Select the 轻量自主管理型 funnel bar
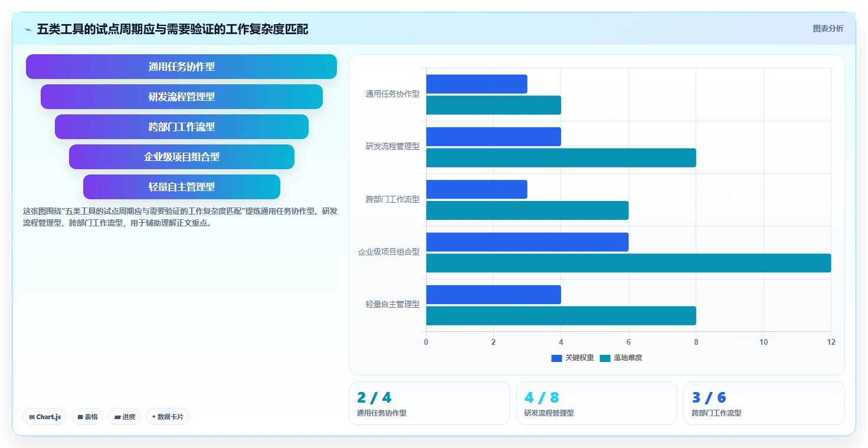This screenshot has height=448, width=868. tap(181, 187)
